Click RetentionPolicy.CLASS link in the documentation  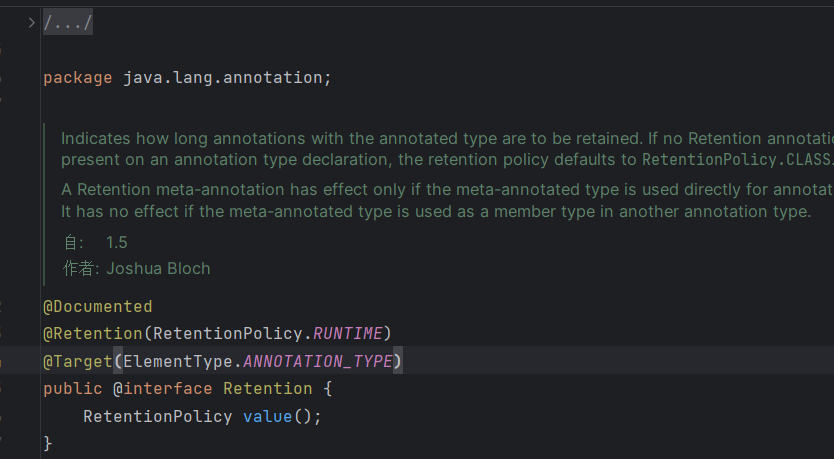point(735,160)
